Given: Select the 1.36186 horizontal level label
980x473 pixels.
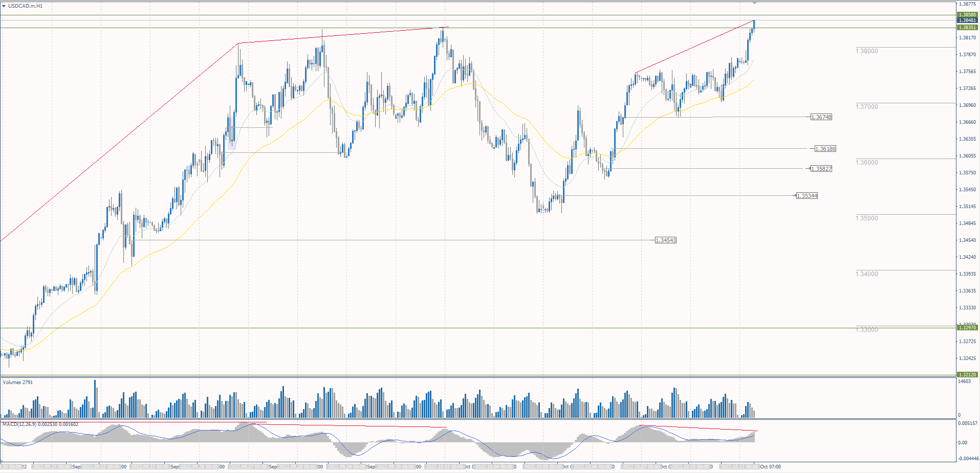Looking at the screenshot, I should [825, 149].
